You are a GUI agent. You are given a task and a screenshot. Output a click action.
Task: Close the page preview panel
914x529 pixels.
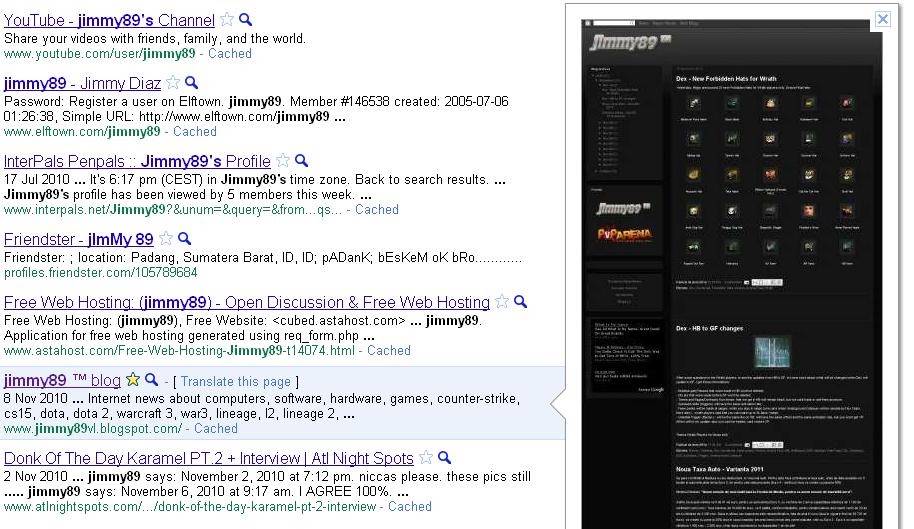click(x=883, y=19)
